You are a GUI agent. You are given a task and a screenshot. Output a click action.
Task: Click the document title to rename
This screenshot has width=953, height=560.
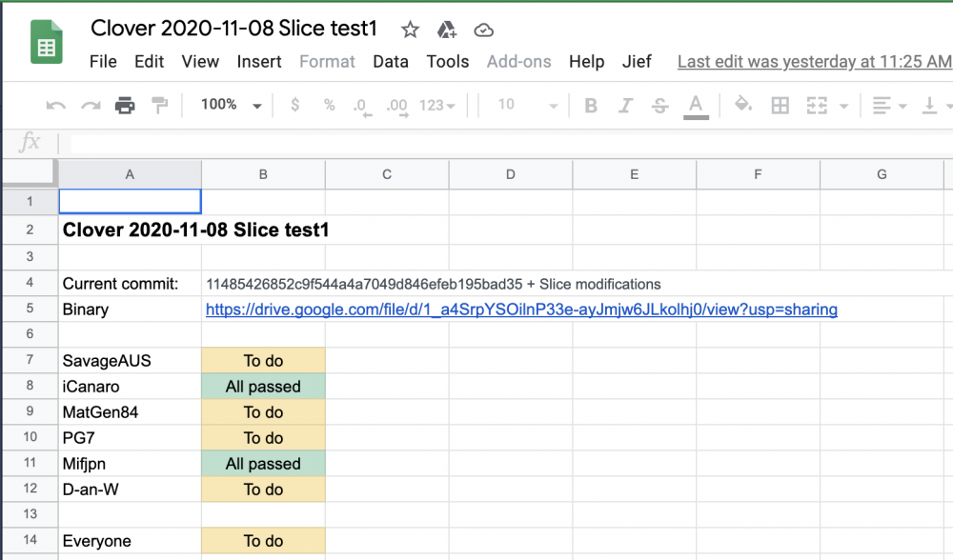point(234,28)
